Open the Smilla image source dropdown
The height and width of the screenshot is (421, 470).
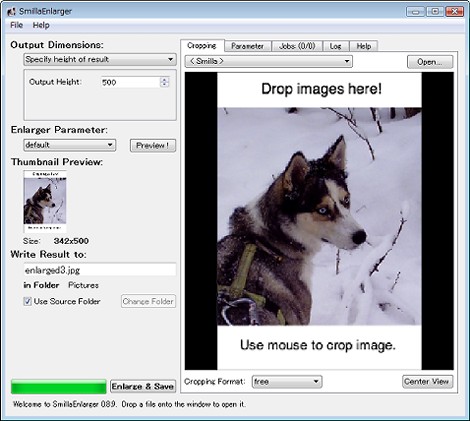click(269, 61)
